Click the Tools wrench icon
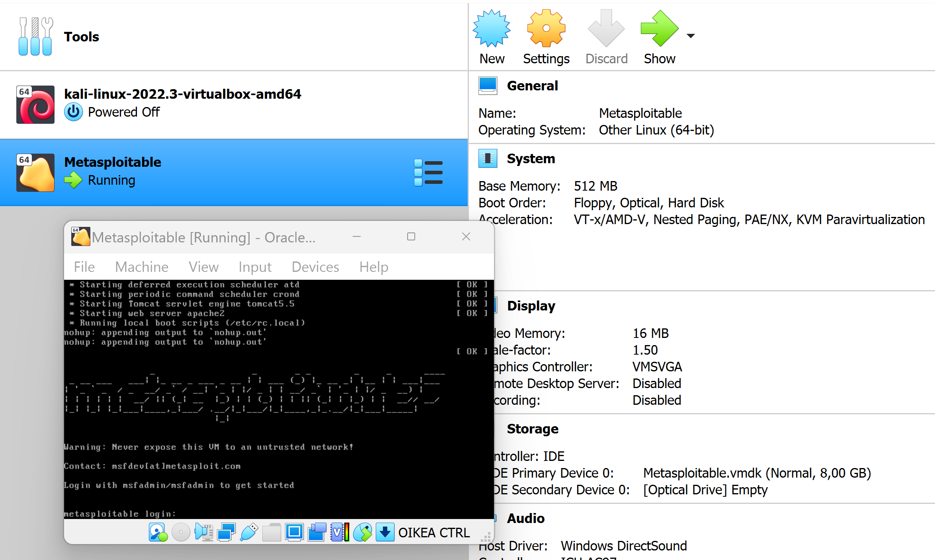Image resolution: width=935 pixels, height=560 pixels. click(35, 37)
